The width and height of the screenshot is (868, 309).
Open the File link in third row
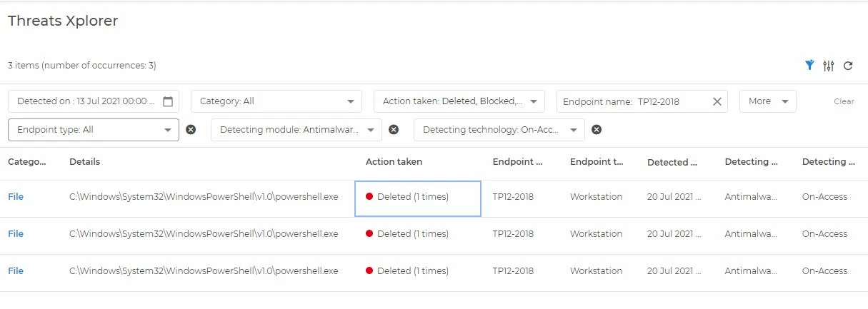(16, 270)
